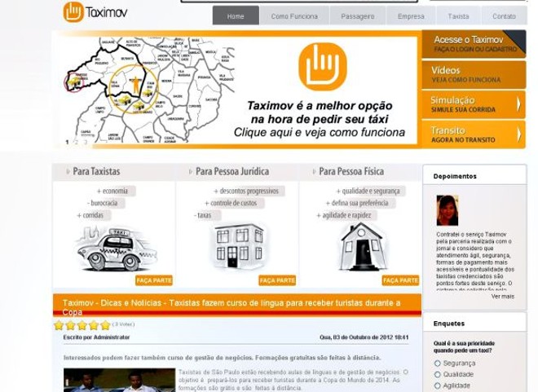Expand the Para Taxistas section arrow
This screenshot has width=538, height=392.
click(x=68, y=171)
